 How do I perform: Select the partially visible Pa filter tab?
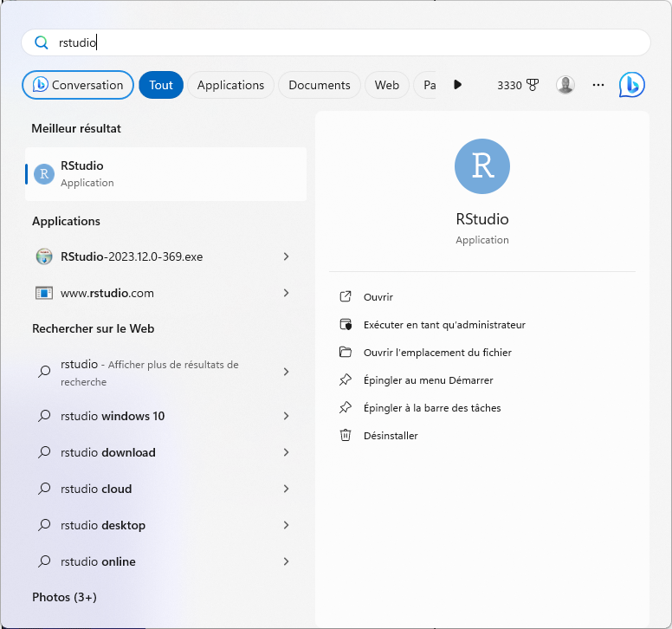tap(425, 85)
